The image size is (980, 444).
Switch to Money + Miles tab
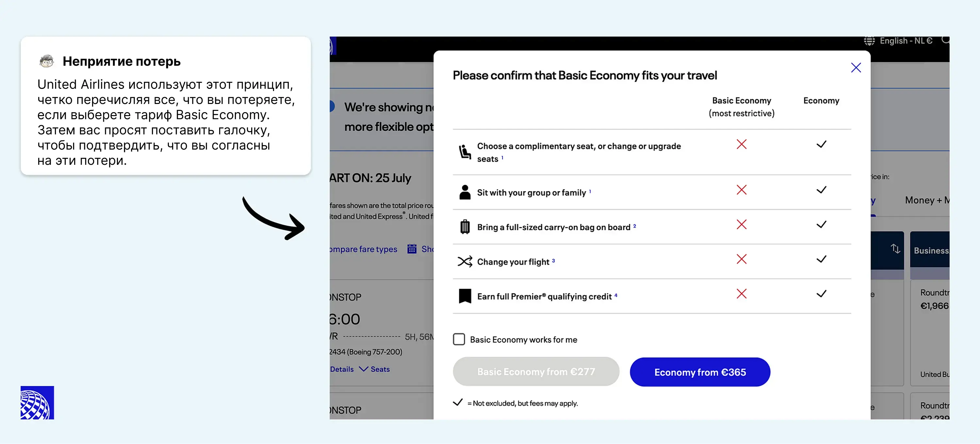926,200
